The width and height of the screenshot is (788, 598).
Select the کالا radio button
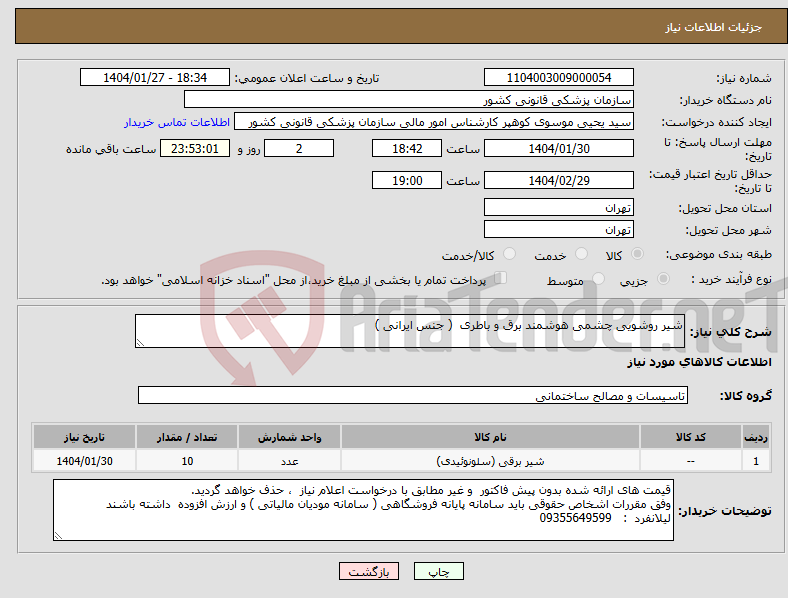point(637,254)
